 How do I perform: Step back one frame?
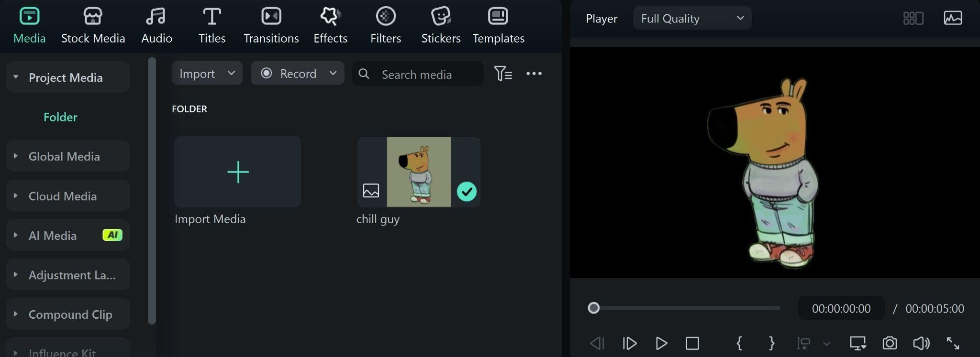pos(597,343)
